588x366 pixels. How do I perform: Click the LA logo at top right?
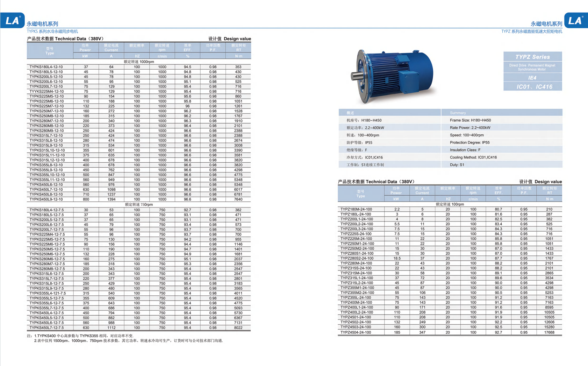[x=576, y=20]
